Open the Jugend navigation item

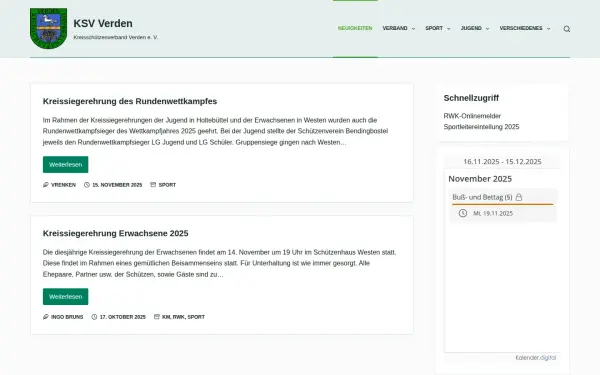click(x=471, y=28)
